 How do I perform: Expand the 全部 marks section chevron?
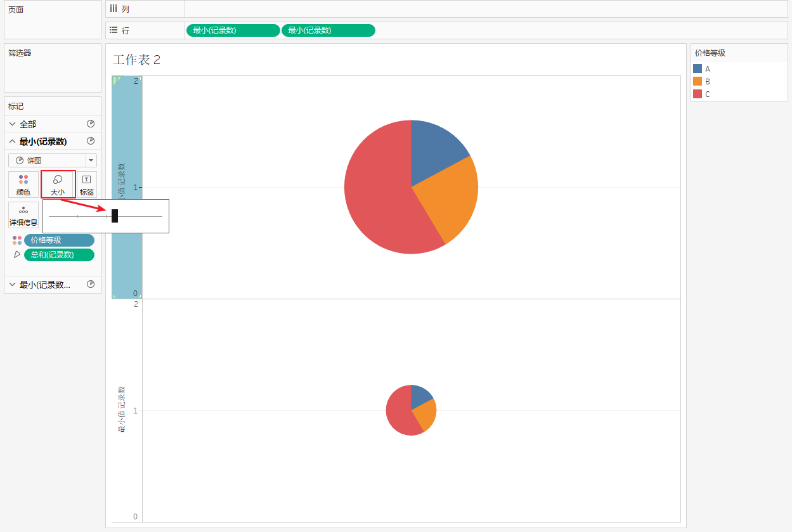[x=12, y=124]
